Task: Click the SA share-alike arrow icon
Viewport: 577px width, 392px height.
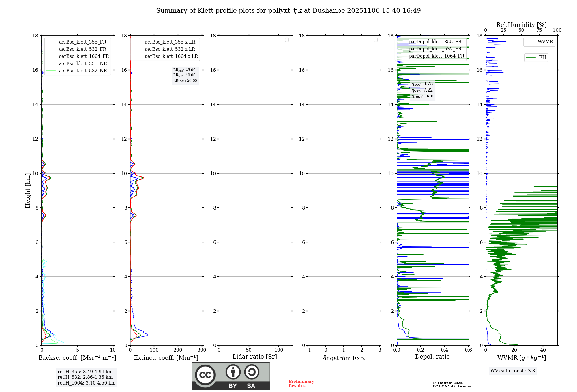Action: (x=252, y=372)
